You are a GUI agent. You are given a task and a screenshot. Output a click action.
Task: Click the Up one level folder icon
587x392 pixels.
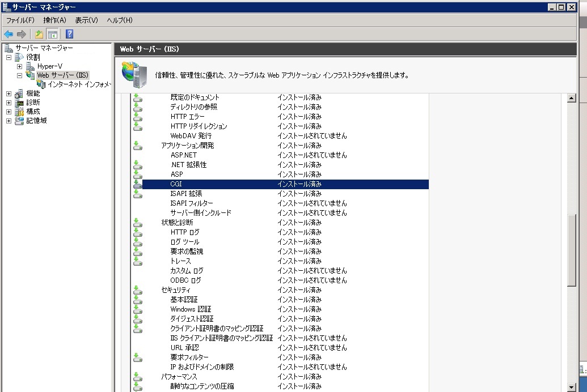click(39, 35)
